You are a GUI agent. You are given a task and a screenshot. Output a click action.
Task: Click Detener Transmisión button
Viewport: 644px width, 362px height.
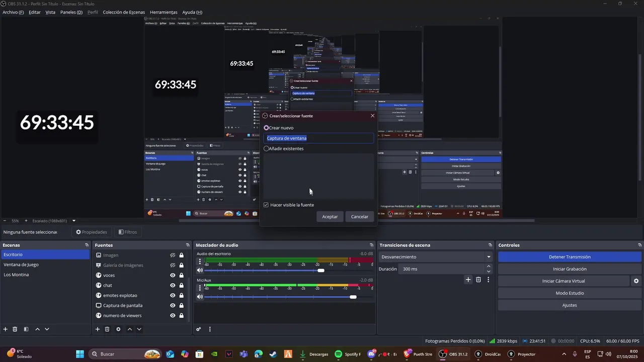click(570, 257)
